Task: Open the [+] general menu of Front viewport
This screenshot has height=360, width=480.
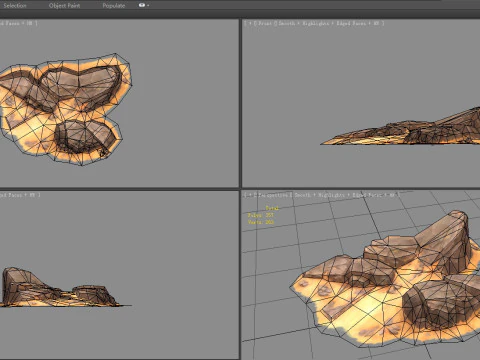Action: [x=250, y=23]
